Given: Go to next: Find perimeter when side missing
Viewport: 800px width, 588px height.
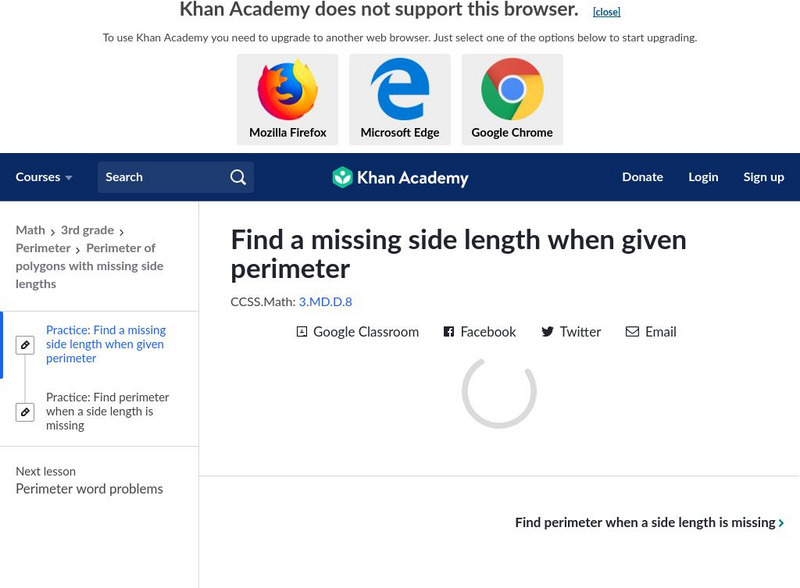Looking at the screenshot, I should (x=649, y=523).
